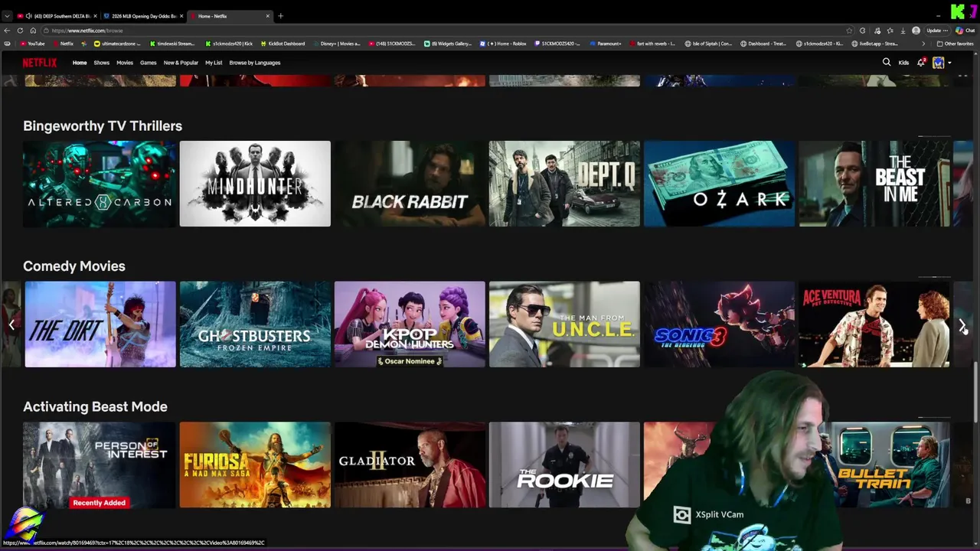Open The Beast In Me thumbnail
Image resolution: width=980 pixels, height=551 pixels.
tap(874, 184)
